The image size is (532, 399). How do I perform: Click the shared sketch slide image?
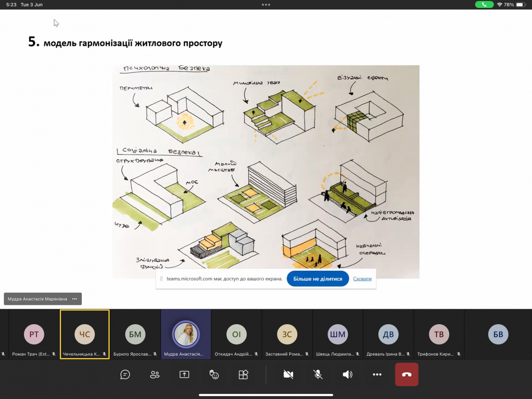266,165
